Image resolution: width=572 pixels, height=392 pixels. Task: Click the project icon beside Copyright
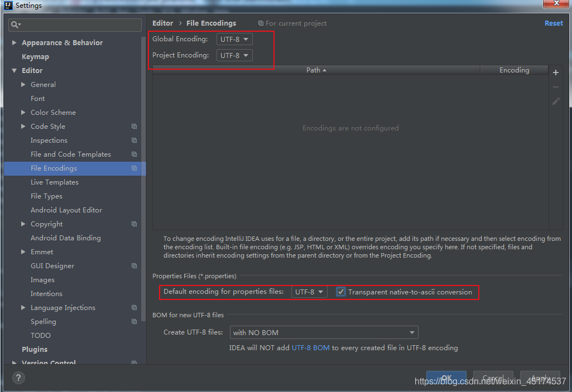[x=134, y=224]
